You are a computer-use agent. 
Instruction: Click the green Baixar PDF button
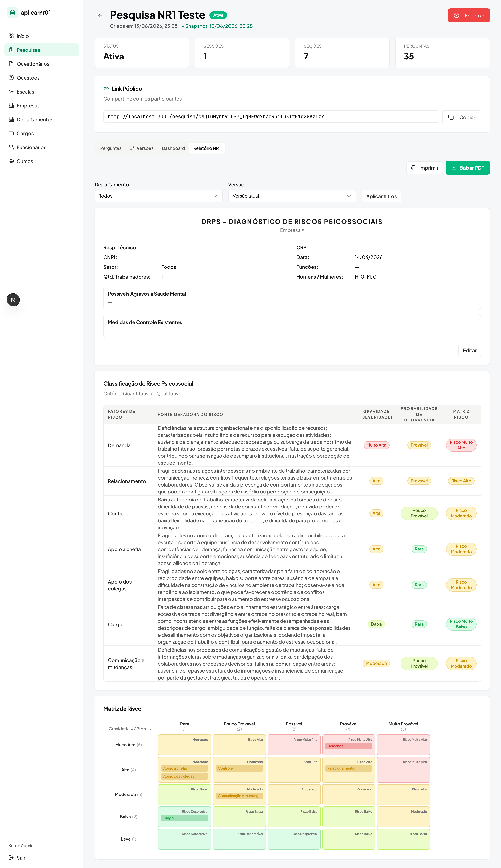coord(468,168)
